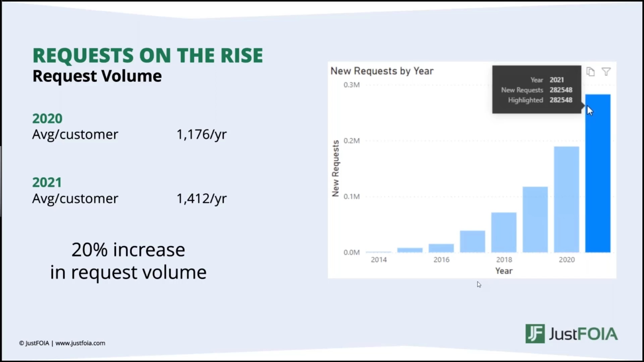Click the 2014 x-axis label

[x=379, y=259]
